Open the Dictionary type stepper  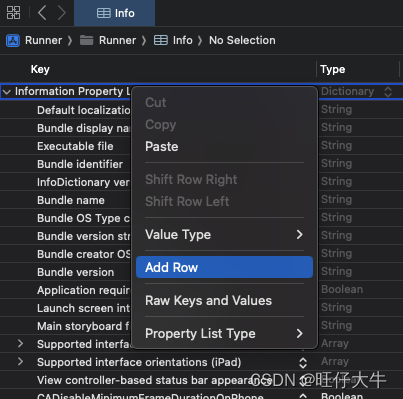click(x=388, y=92)
